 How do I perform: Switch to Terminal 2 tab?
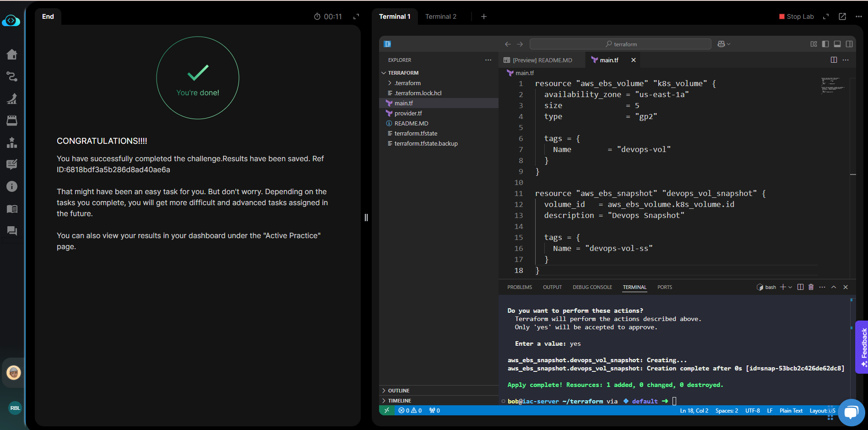(x=440, y=16)
